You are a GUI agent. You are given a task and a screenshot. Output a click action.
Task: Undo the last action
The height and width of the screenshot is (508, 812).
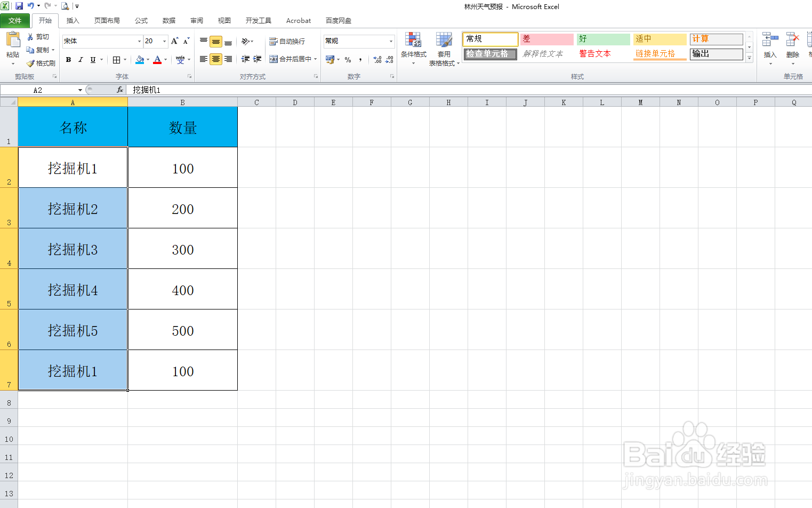click(x=31, y=6)
